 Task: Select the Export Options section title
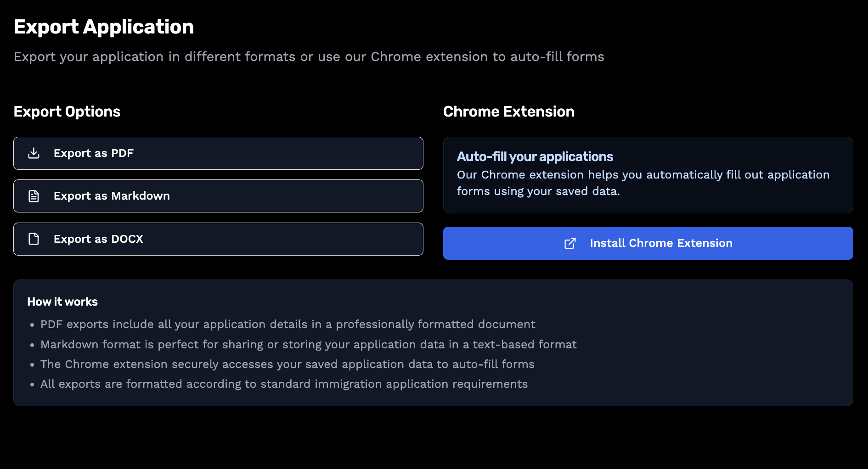tap(67, 111)
